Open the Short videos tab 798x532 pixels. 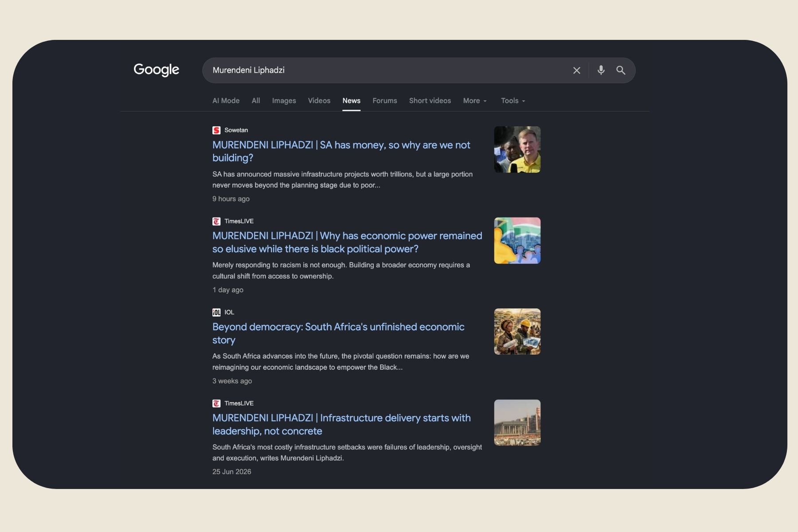tap(430, 101)
